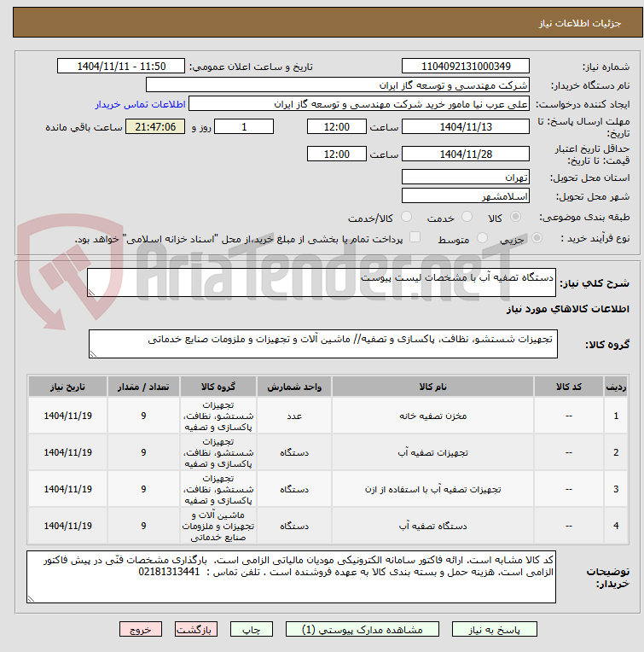Open اطلاعات تماس خریدار contact link
Viewport: 644px width, 652px height.
click(x=140, y=104)
